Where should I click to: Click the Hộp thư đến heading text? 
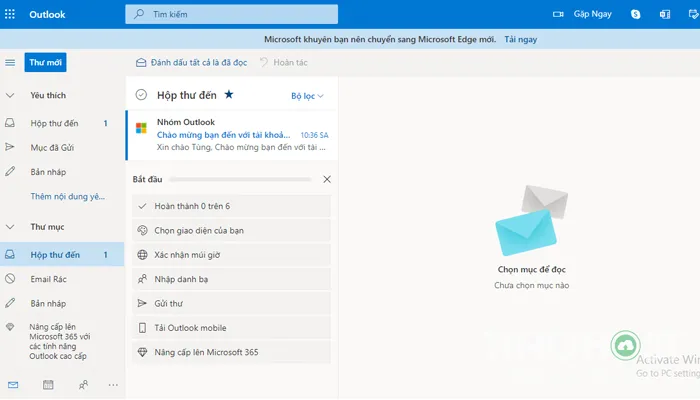(x=187, y=95)
